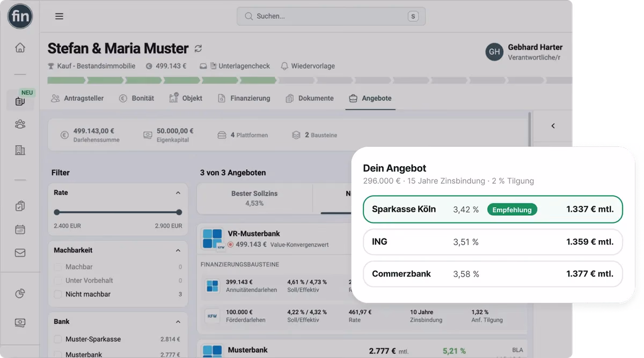644x358 pixels.
Task: Click the '3 von 3 Angeboten' heading
Action: [233, 173]
